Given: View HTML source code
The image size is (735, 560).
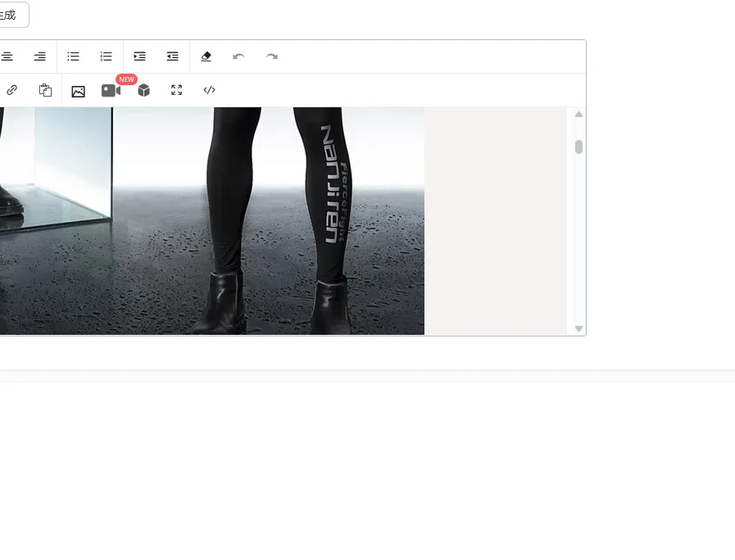Looking at the screenshot, I should (x=210, y=90).
